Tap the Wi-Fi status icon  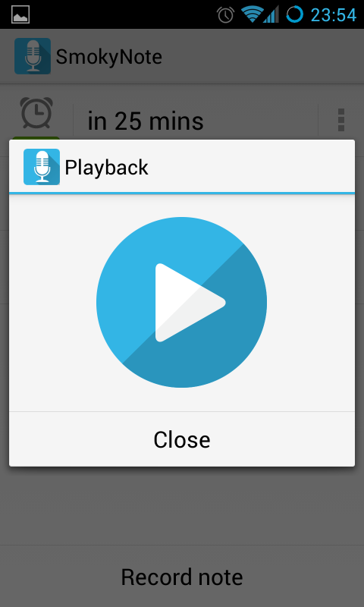pyautogui.click(x=250, y=14)
